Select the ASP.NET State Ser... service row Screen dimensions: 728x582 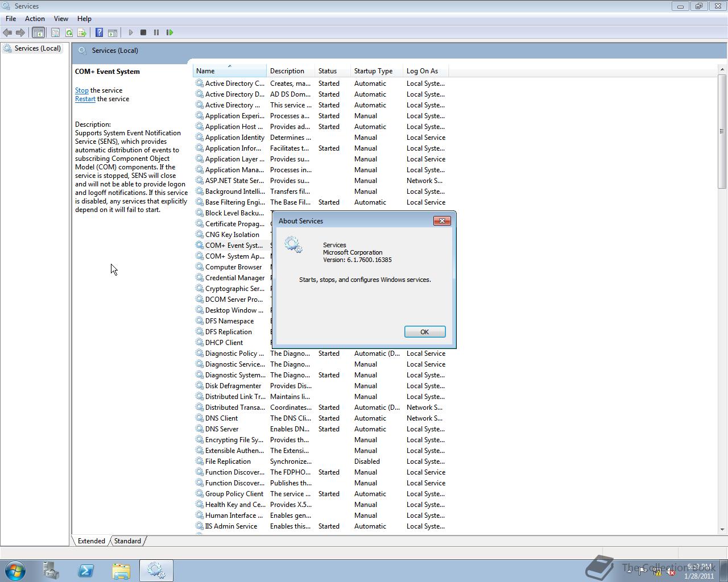tap(321, 181)
